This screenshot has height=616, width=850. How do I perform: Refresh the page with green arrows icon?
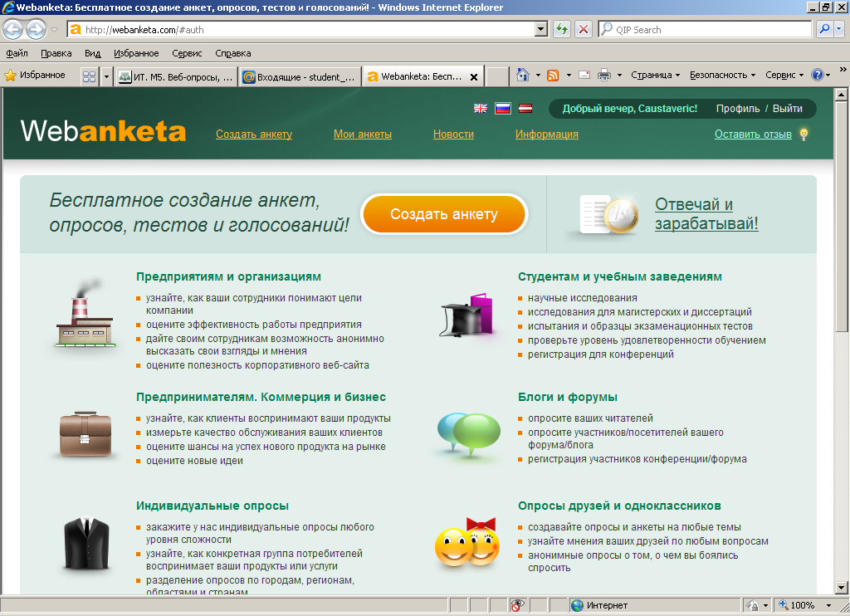562,29
